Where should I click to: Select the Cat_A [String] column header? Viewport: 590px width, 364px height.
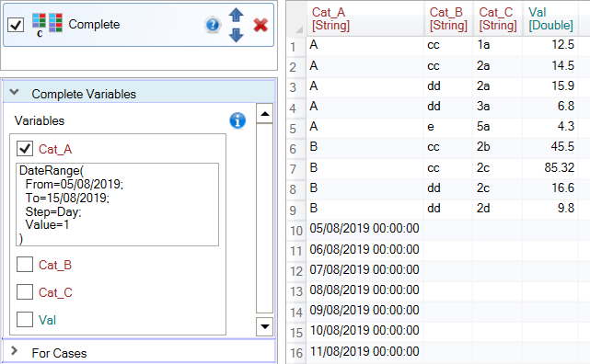tap(365, 18)
